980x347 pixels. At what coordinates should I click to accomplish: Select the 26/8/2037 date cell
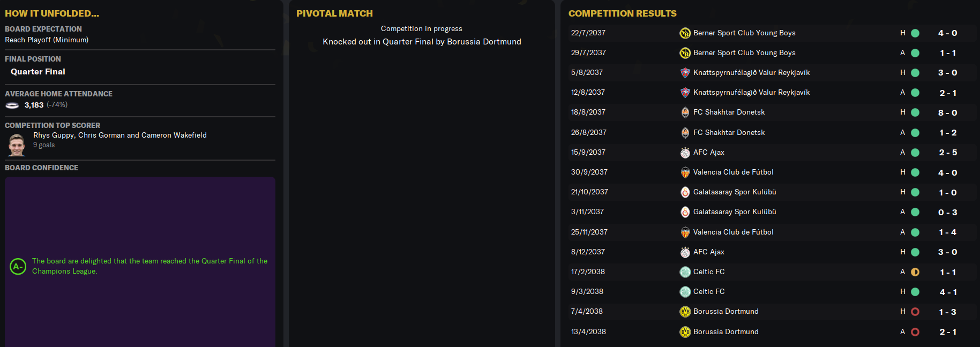pos(589,133)
